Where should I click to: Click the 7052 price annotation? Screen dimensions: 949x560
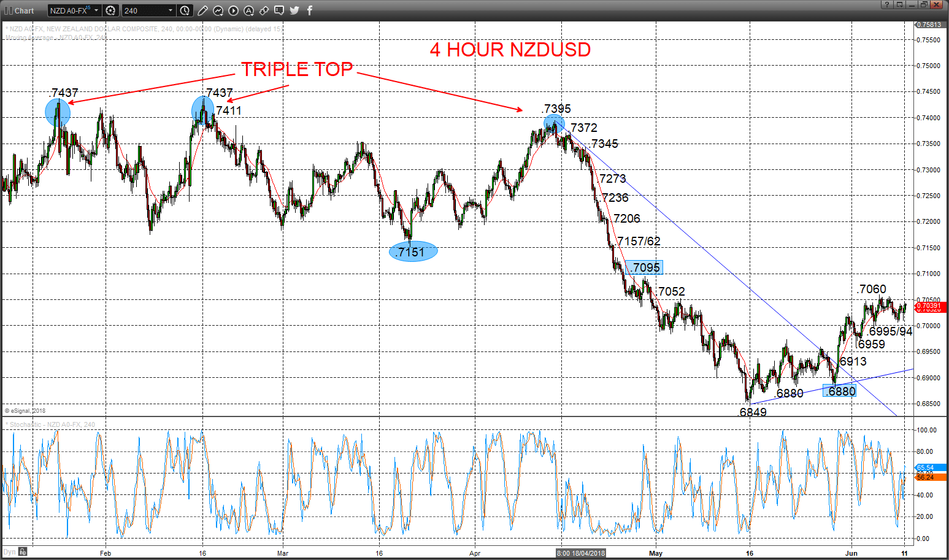pyautogui.click(x=672, y=291)
